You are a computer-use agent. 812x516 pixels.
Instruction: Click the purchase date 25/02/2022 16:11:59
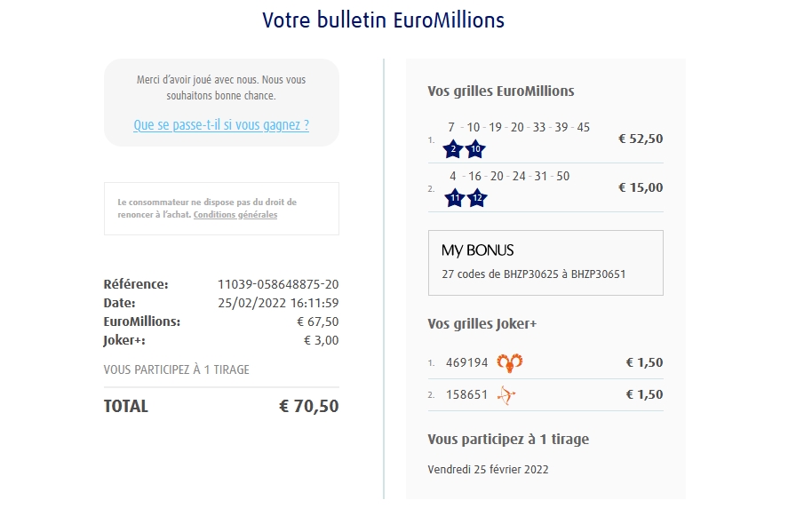tap(278, 304)
